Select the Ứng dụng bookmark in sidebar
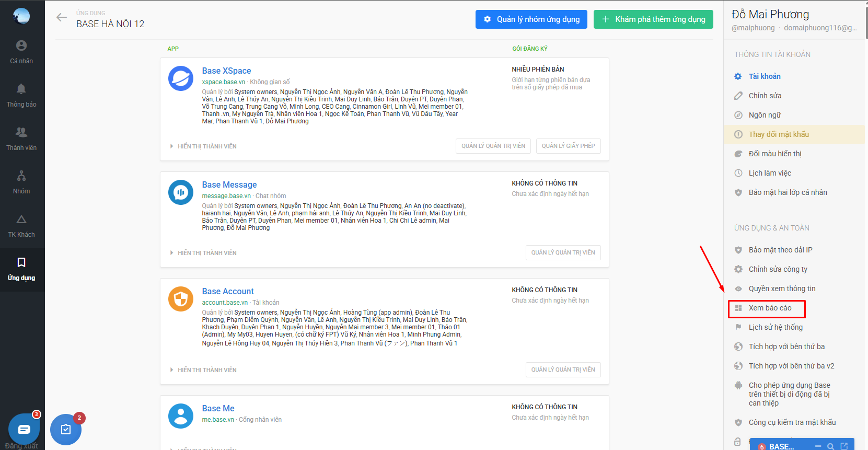The image size is (868, 450). [x=21, y=269]
